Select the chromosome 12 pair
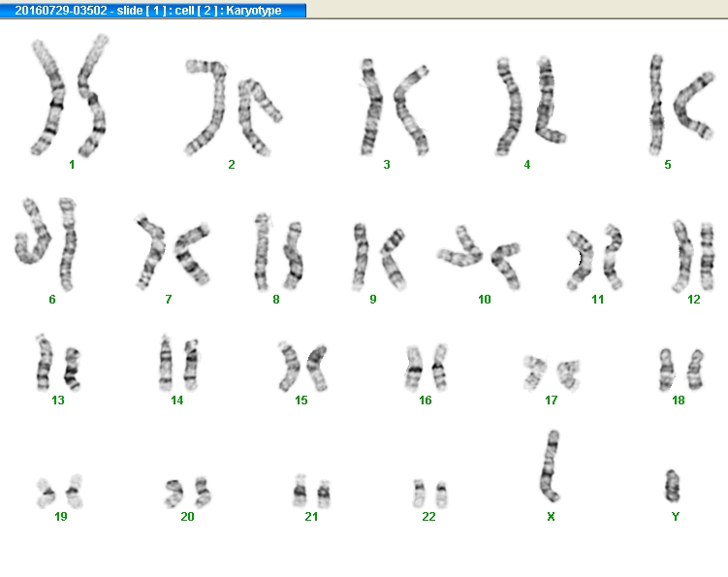Screen dimensions: 728x577 pyautogui.click(x=694, y=255)
